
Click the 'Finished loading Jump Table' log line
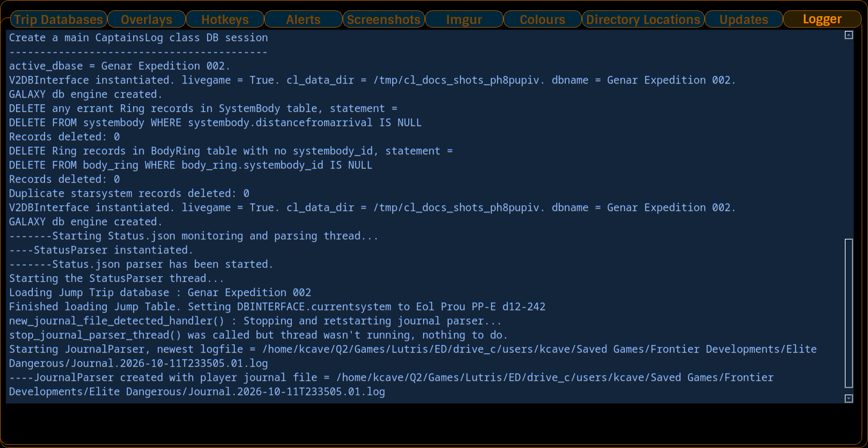277,306
